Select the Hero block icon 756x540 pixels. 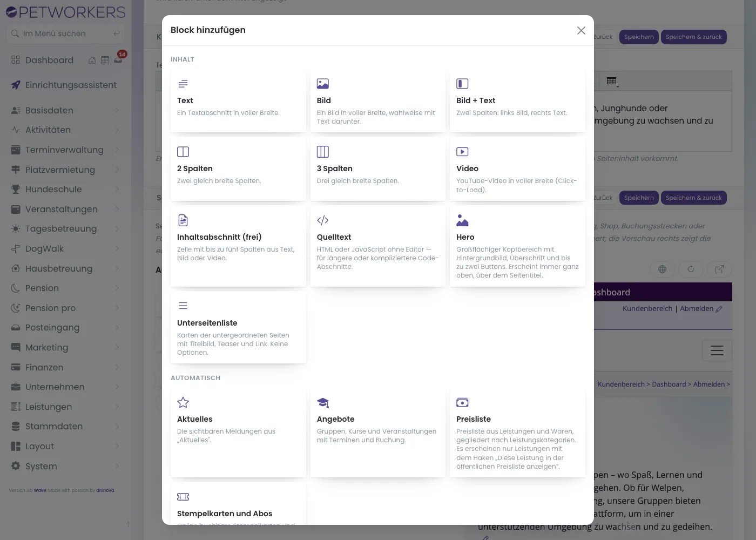coord(462,220)
